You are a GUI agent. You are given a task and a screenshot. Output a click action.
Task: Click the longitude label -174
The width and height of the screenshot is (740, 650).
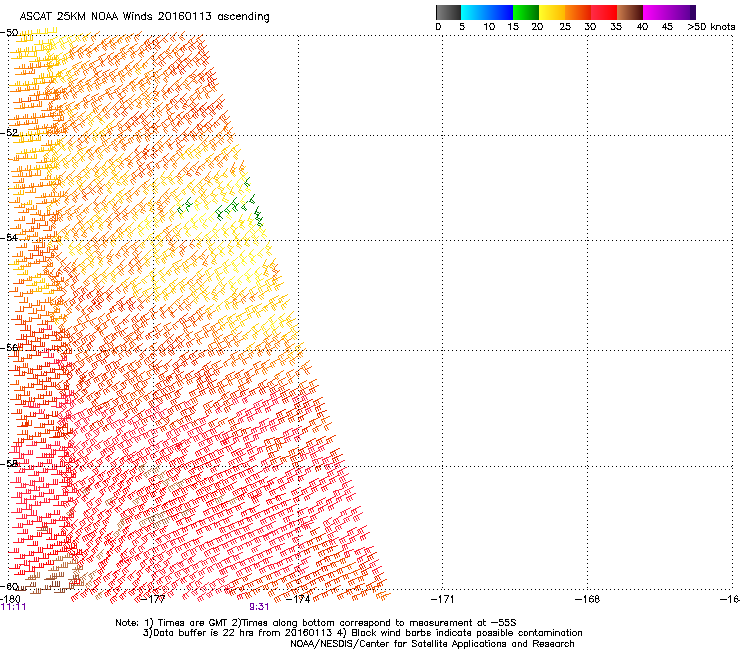(298, 599)
